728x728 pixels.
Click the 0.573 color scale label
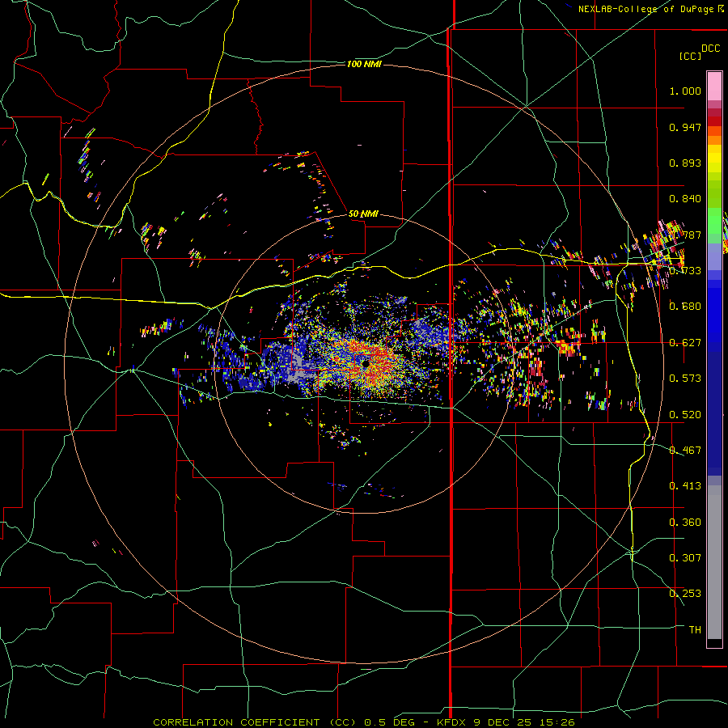[685, 379]
